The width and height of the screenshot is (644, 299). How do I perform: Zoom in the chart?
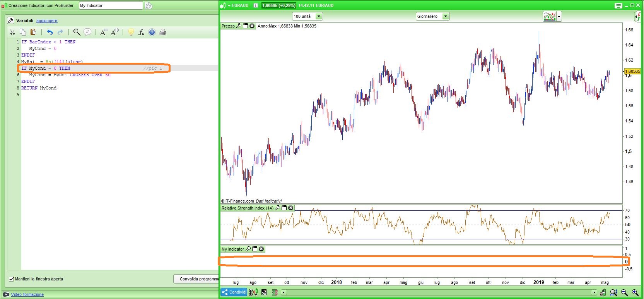(635, 292)
